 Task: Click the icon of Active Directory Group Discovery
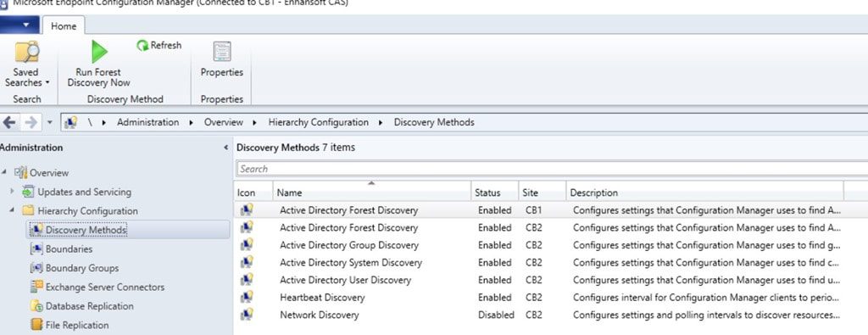[x=247, y=245]
